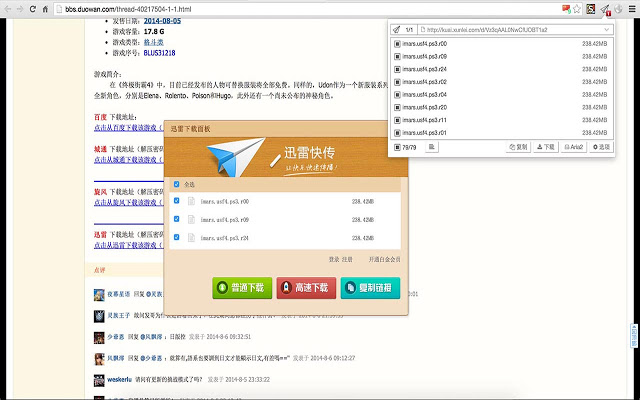Click avatar of user weskerlu
The width and height of the screenshot is (640, 400).
pos(99,380)
